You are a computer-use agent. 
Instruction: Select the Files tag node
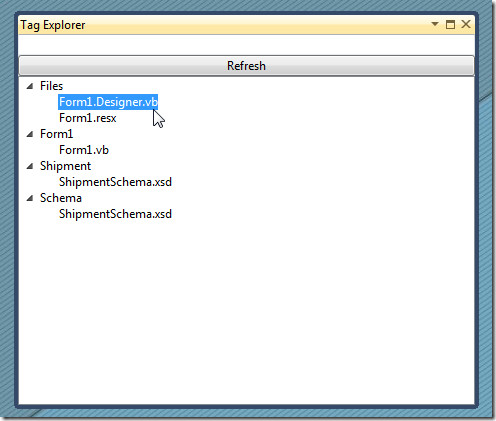click(51, 86)
